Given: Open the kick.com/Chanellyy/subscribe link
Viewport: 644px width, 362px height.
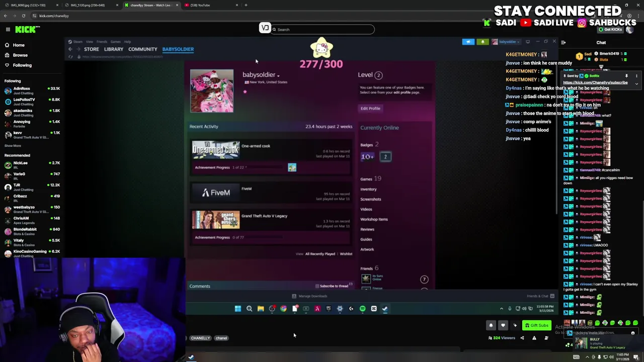Looking at the screenshot, I should coord(595,82).
